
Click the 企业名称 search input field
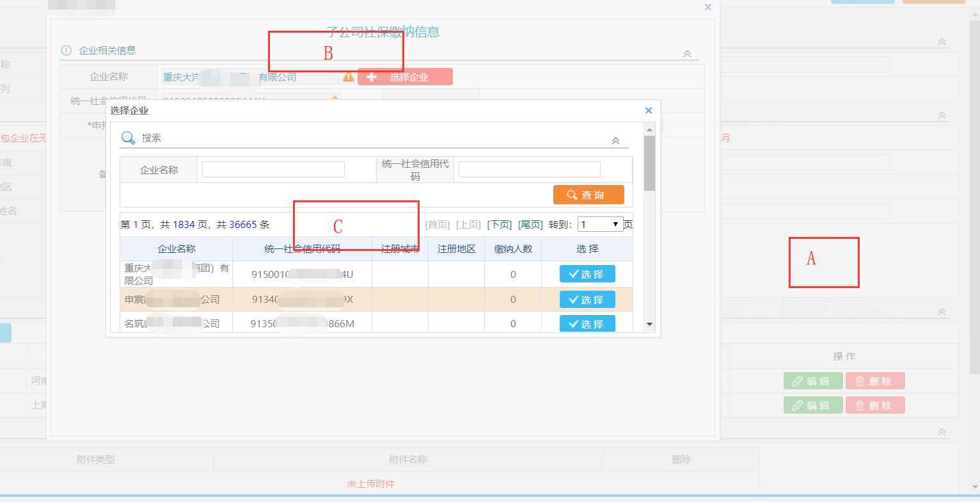point(273,169)
